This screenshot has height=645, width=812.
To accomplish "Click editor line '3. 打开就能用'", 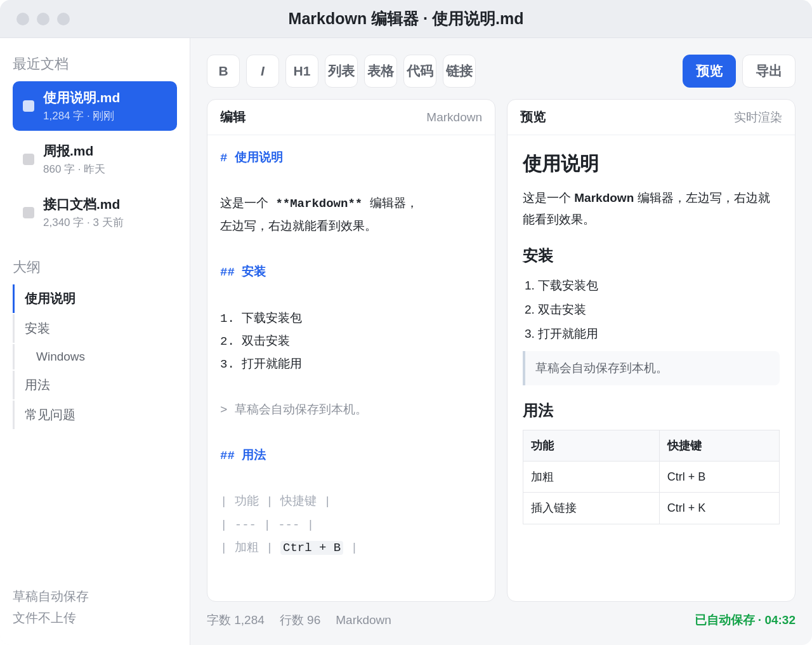I will [x=261, y=364].
